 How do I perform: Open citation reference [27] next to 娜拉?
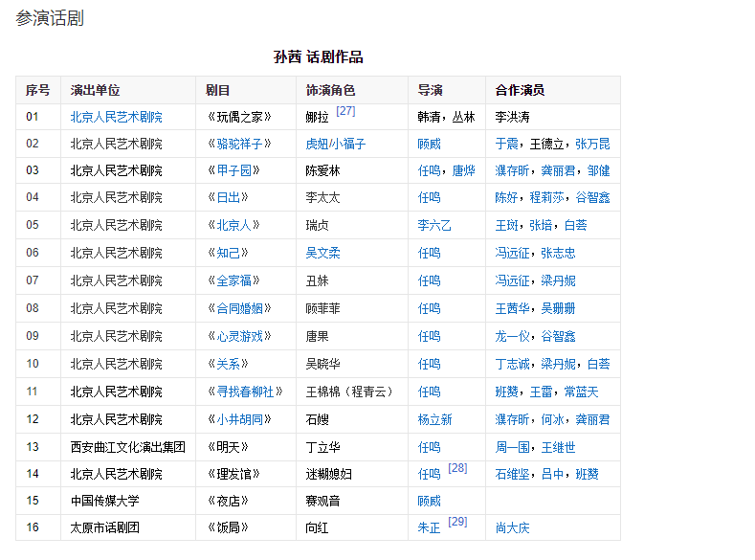345,111
